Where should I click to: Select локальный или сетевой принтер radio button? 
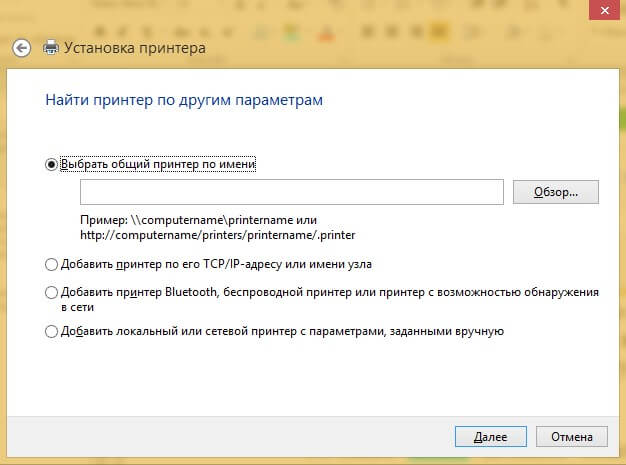[x=52, y=331]
